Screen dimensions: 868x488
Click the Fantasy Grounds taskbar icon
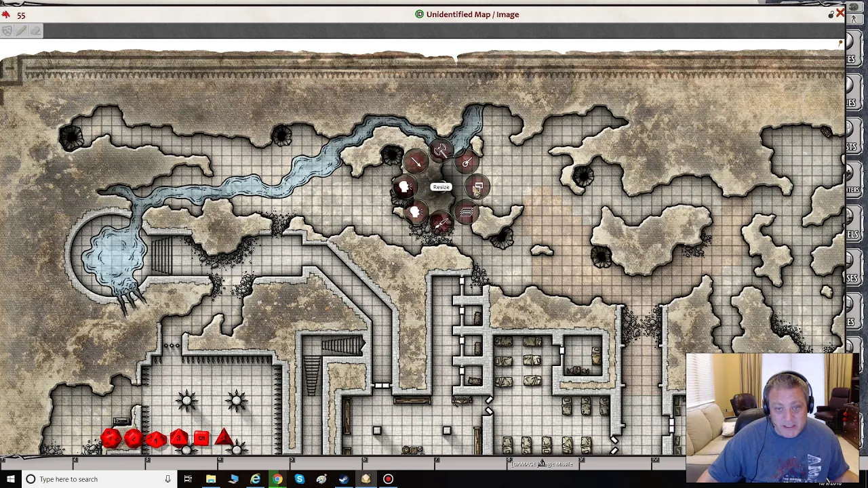tap(366, 479)
